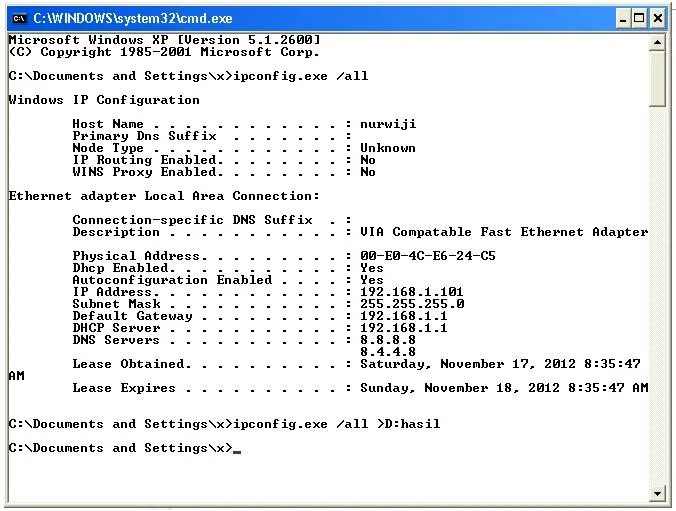Click the first ipconfig.exe /all command
This screenshot has height=511, width=676.
(301, 76)
